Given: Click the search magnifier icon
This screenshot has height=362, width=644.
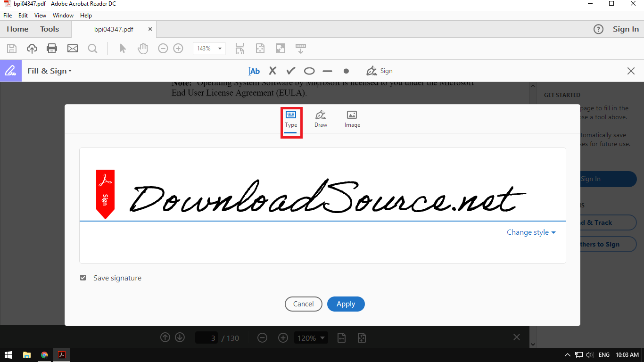Looking at the screenshot, I should (92, 48).
